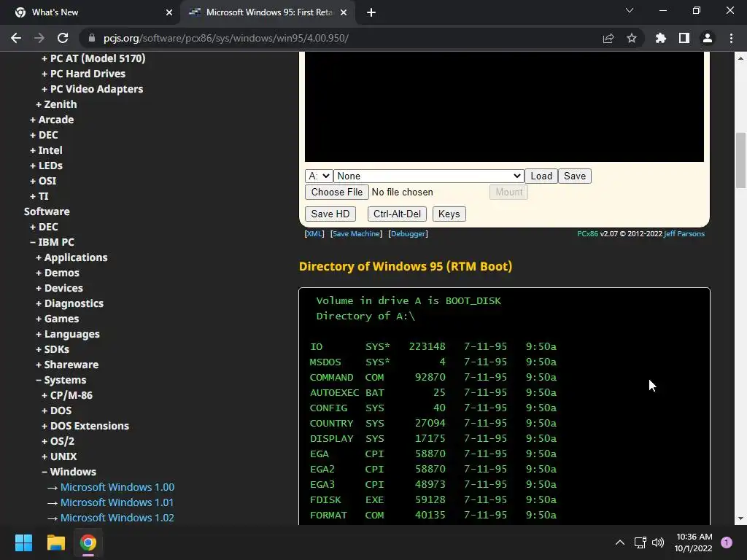The height and width of the screenshot is (560, 747).
Task: Open taskbar clock showing 10:36 AM
Action: pos(694,542)
